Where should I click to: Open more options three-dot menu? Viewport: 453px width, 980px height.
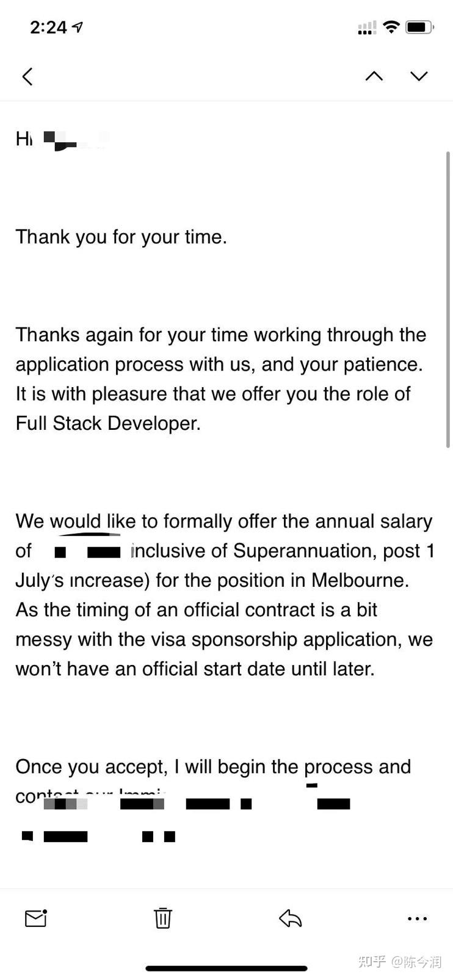(x=417, y=918)
